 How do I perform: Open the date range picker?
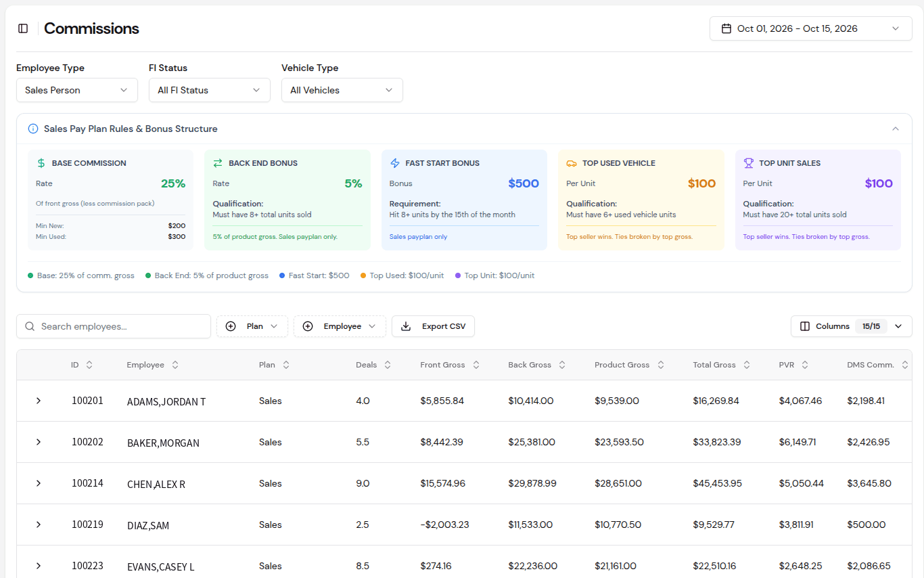point(810,28)
